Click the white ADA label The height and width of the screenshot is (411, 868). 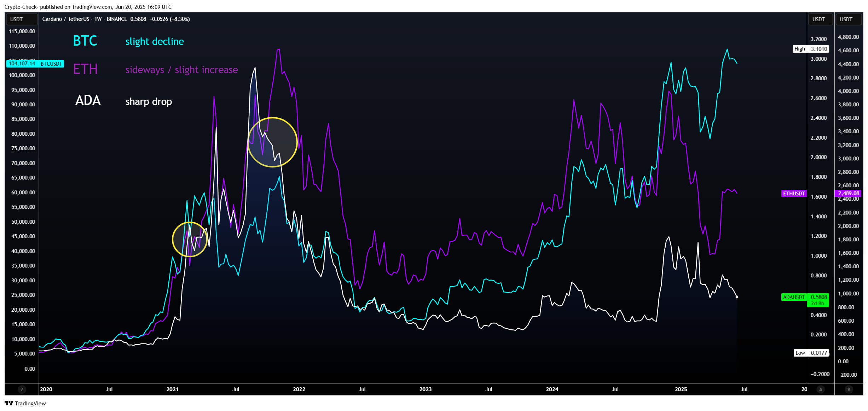click(x=88, y=100)
